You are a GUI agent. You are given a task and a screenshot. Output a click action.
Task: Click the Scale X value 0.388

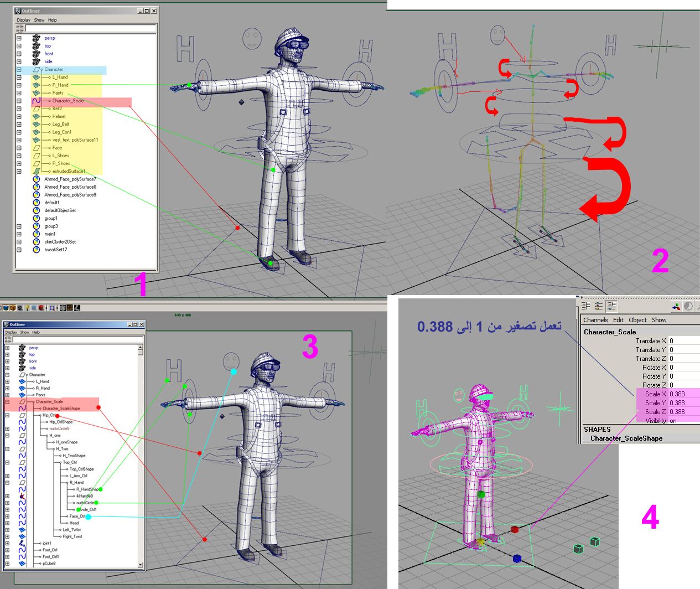tap(684, 394)
